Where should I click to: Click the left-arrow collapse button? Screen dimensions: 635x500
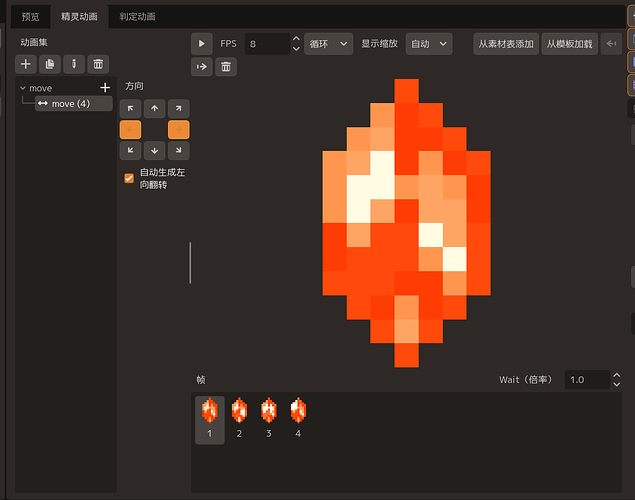611,44
